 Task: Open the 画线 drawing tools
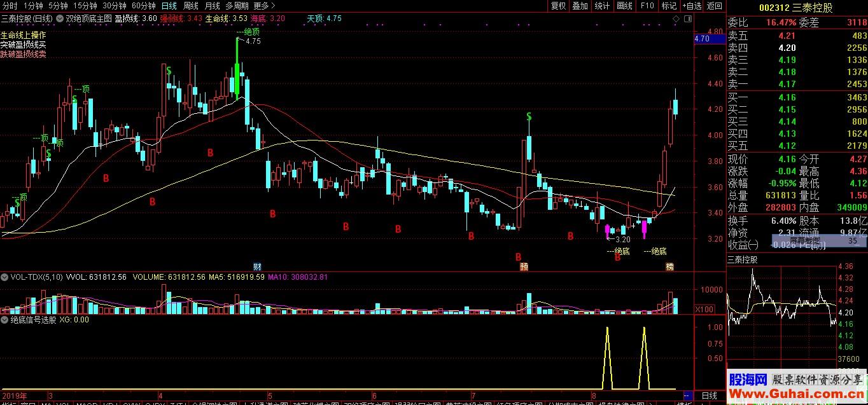tap(625, 6)
